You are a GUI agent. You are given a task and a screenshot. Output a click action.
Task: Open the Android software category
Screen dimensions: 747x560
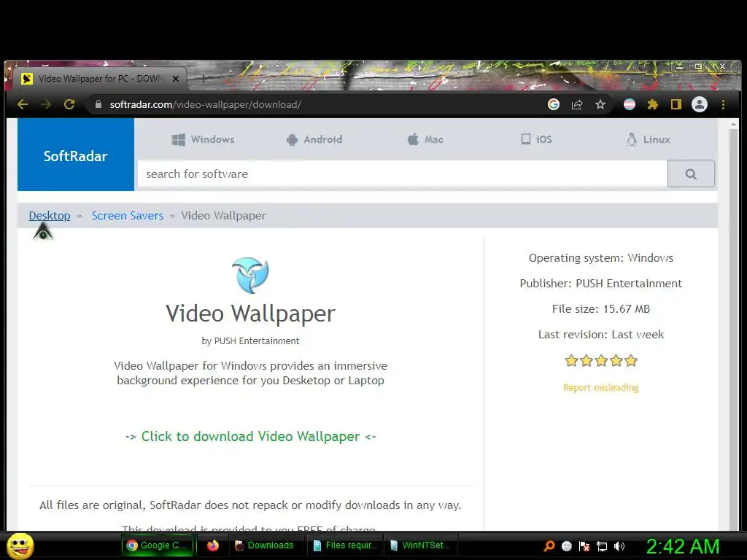pyautogui.click(x=314, y=139)
